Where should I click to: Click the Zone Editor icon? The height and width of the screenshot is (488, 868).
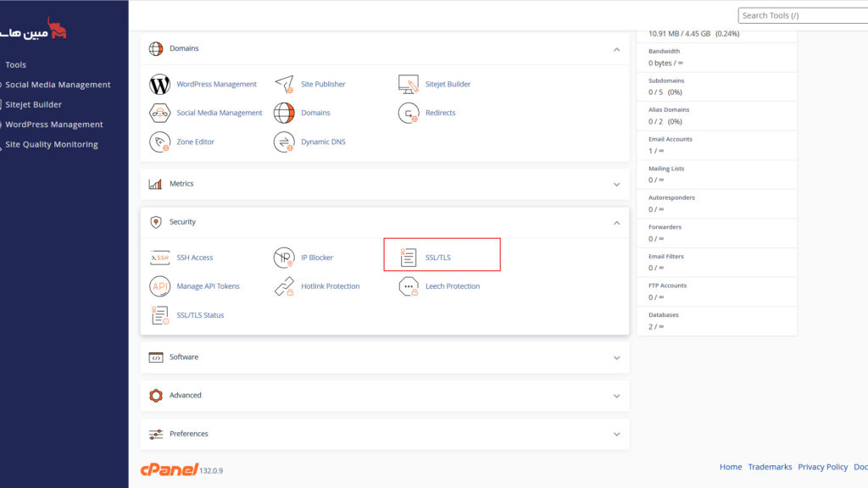[160, 142]
